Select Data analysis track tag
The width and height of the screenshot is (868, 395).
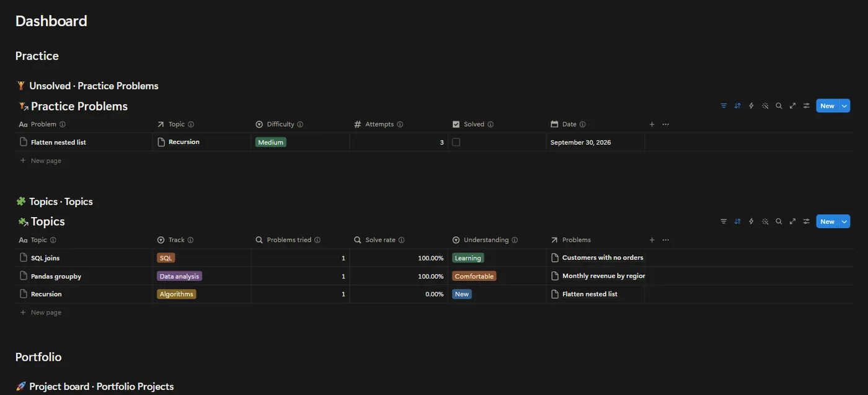point(180,276)
